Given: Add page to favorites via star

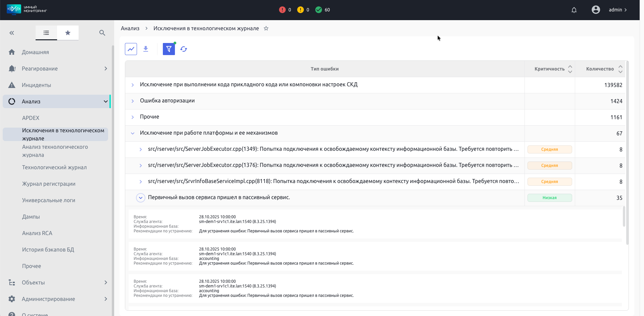Looking at the screenshot, I should pos(266,29).
